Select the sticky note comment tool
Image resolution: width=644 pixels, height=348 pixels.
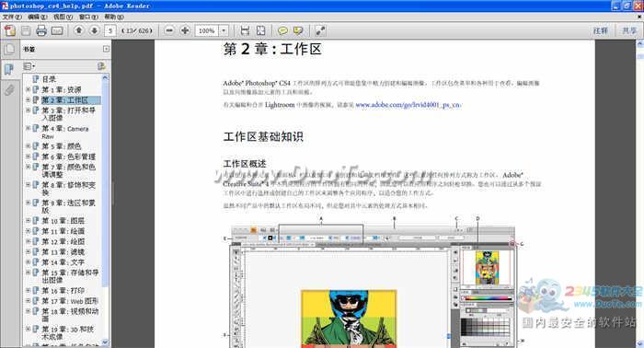(x=282, y=30)
